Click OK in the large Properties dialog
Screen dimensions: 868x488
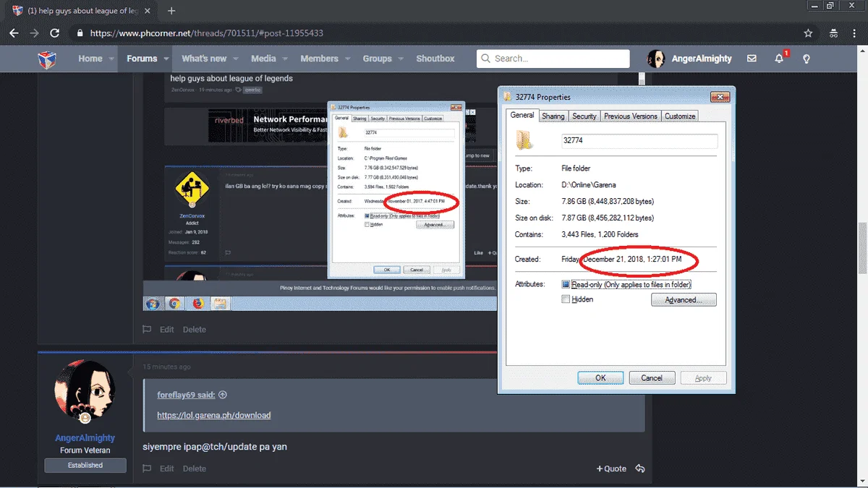pos(600,377)
